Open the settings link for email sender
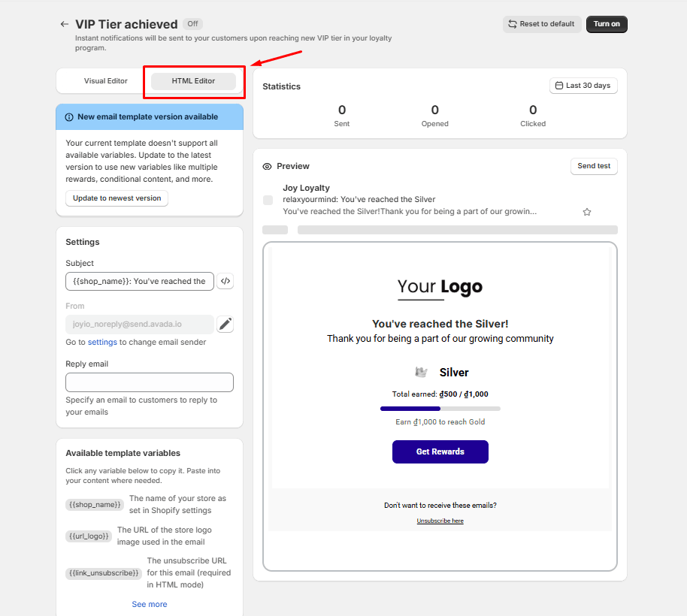The image size is (687, 616). 102,342
